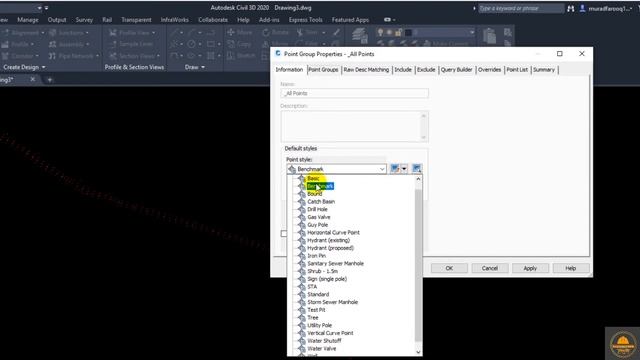Open the InfraWorks ribbon tab
640x360 pixels.
pos(175,20)
